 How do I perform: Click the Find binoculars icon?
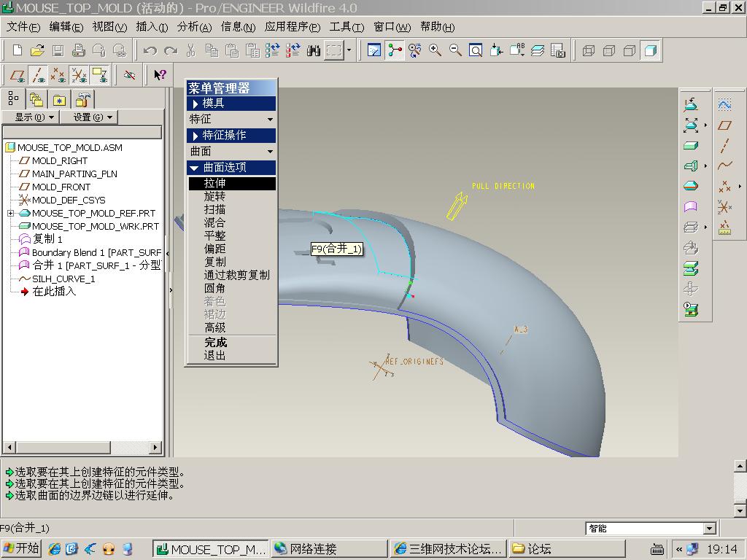[x=314, y=50]
